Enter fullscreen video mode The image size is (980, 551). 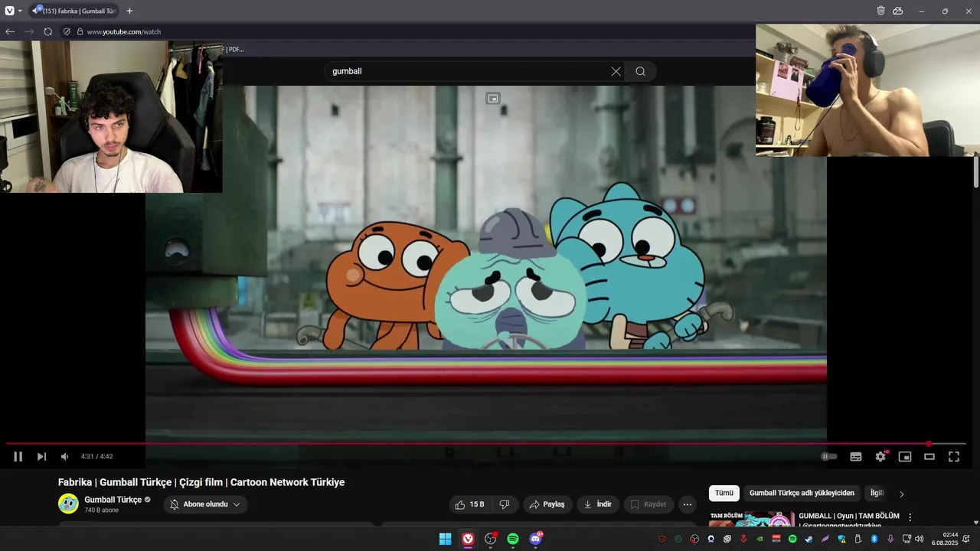[954, 457]
